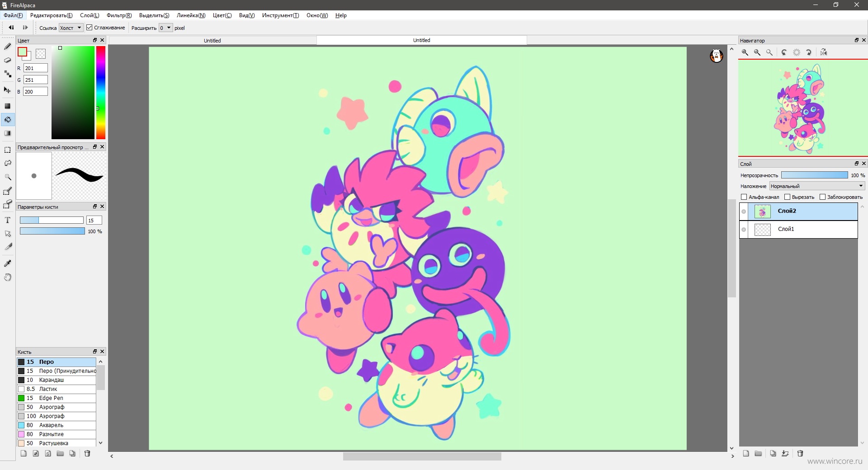
Task: Toggle visibility of Слой1
Action: coord(744,230)
